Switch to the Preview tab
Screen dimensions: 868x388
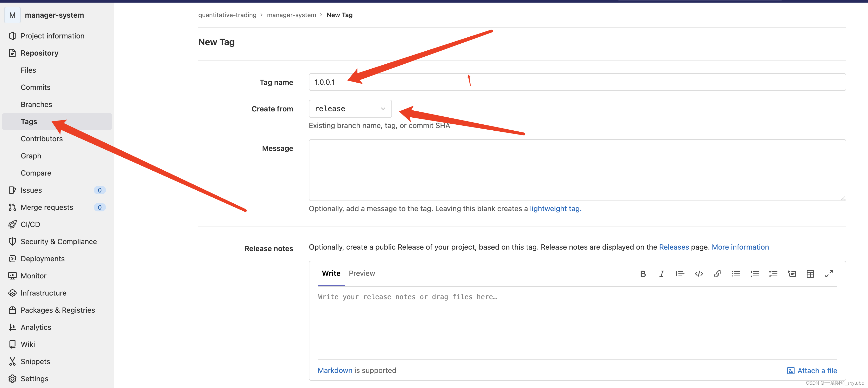pyautogui.click(x=362, y=273)
